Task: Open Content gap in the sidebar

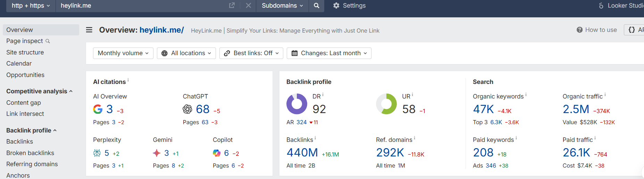Action: point(24,103)
